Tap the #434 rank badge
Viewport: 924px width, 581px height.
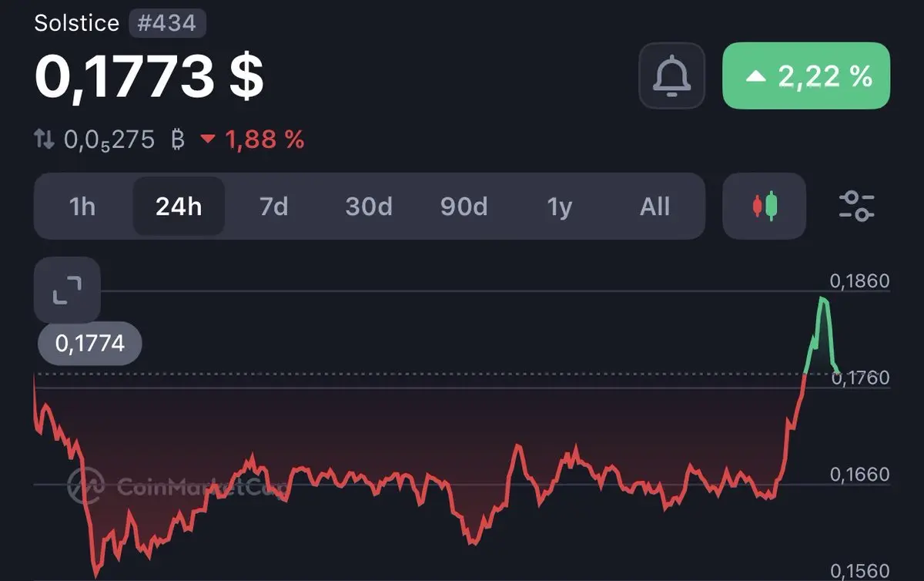[166, 23]
